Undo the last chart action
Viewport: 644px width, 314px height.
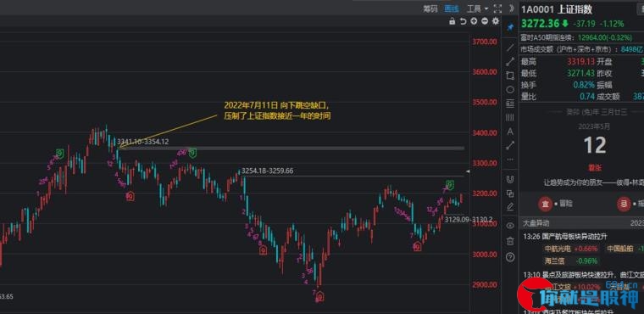click(x=463, y=21)
